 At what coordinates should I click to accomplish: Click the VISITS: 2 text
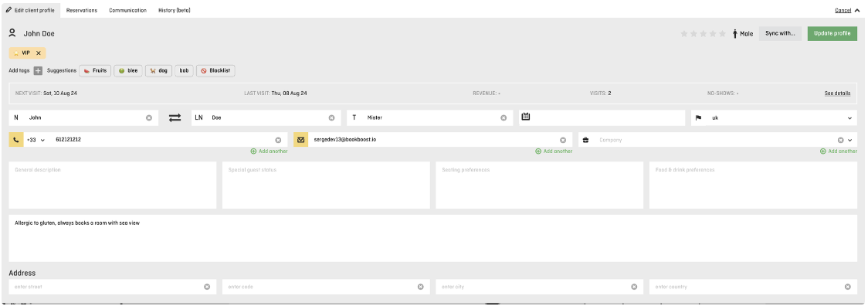click(601, 93)
